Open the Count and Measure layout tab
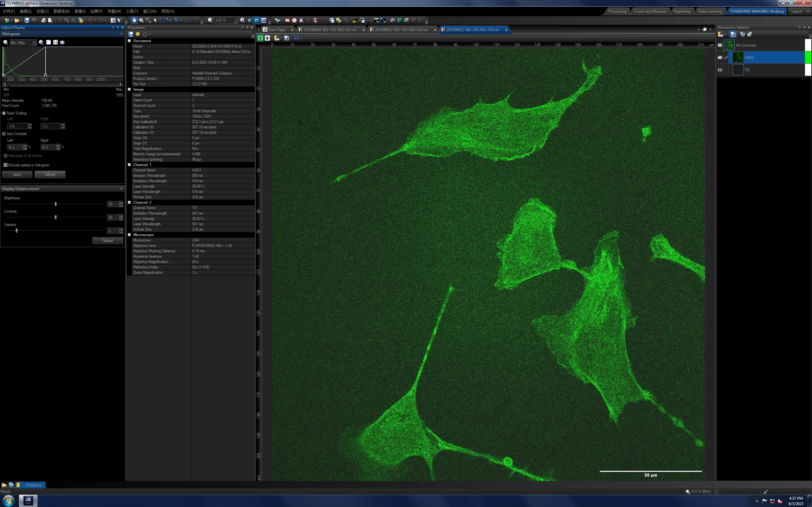The height and width of the screenshot is (507, 812). tap(650, 11)
